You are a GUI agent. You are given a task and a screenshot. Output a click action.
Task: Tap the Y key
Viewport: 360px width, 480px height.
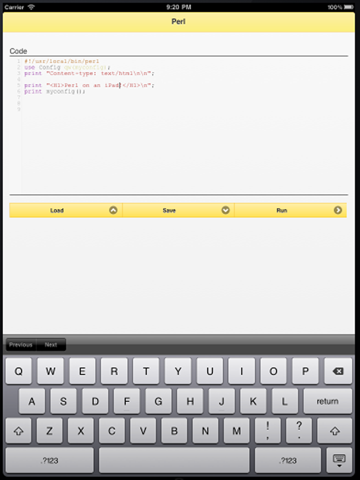tap(178, 371)
